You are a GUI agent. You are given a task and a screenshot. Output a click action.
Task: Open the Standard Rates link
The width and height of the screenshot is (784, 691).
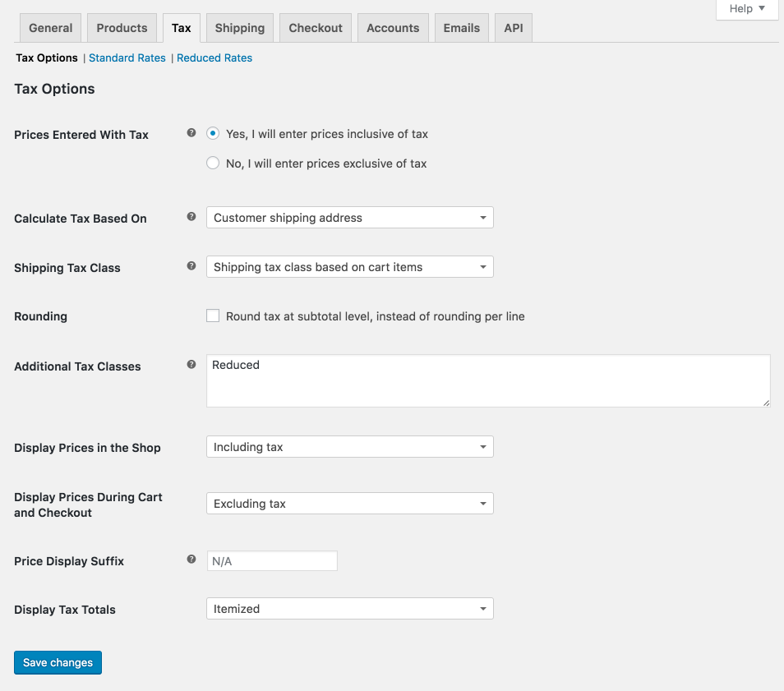click(127, 58)
